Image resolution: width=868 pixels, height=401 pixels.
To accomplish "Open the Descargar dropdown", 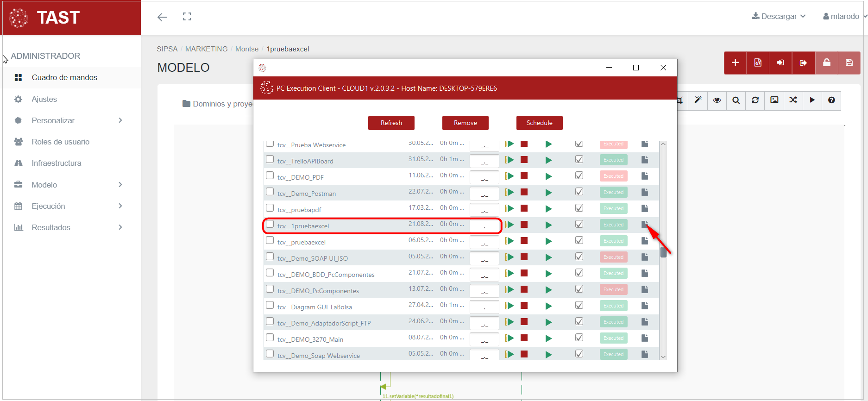I will [x=779, y=16].
